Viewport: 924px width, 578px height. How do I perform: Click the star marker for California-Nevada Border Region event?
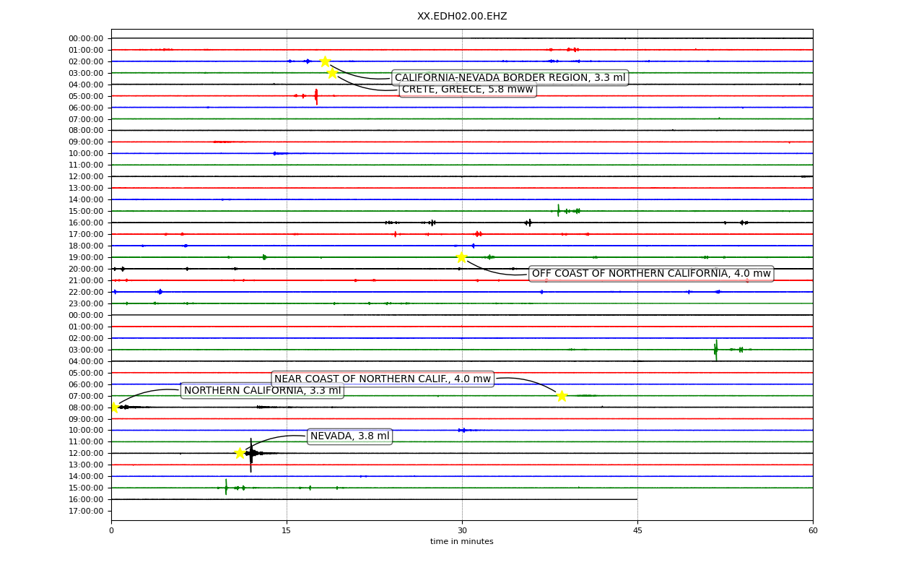tap(325, 61)
